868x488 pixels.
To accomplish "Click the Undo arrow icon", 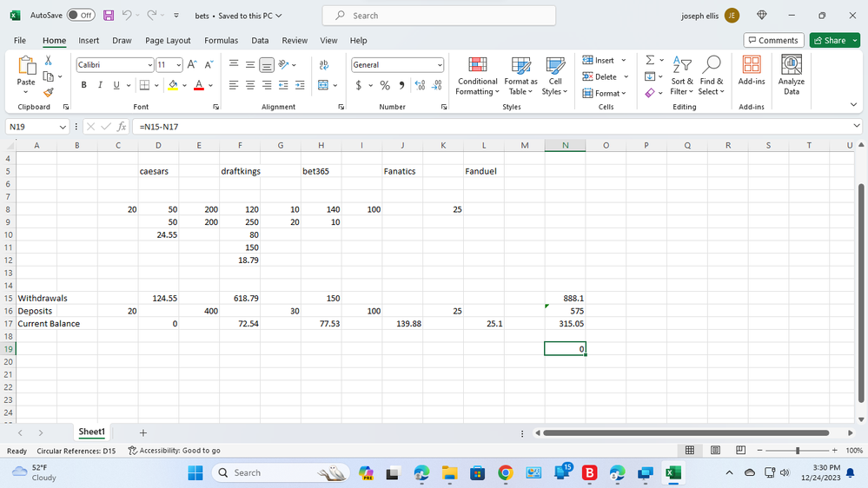I will (127, 16).
